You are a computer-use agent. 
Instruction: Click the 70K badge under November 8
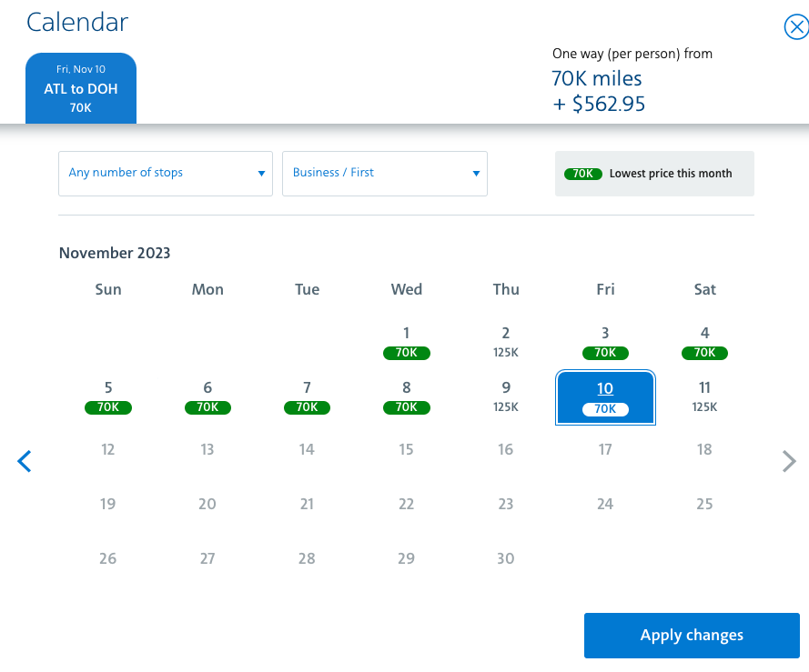click(x=406, y=407)
